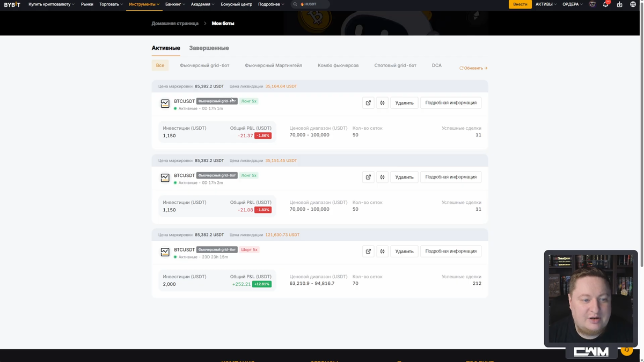
Task: Filter by Спотовый grid-бот
Action: [395, 65]
